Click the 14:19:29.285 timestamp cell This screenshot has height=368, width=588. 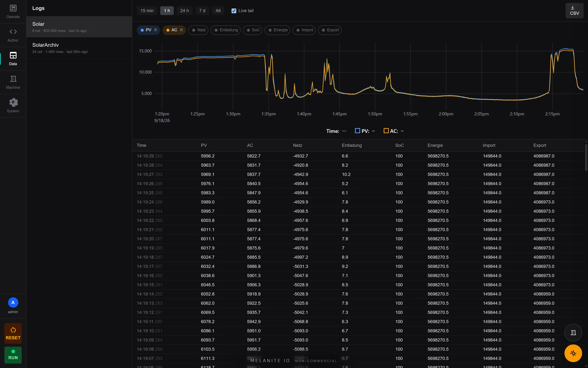149,156
